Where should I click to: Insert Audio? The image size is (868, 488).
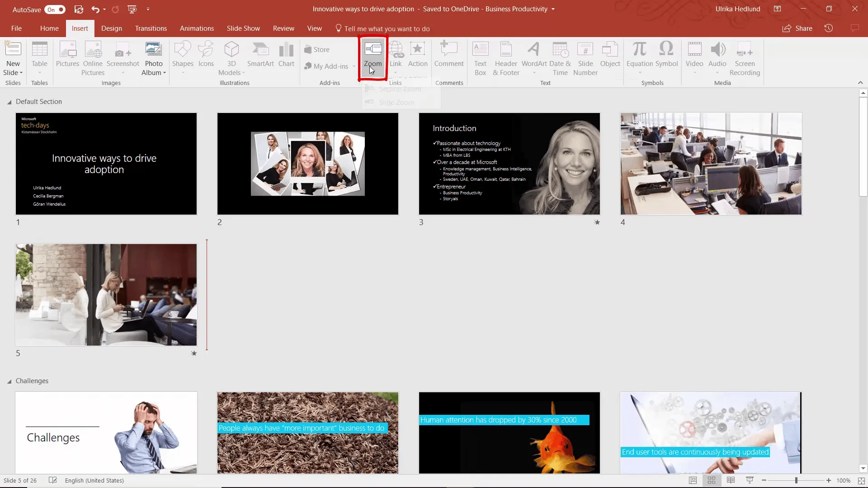coord(717,58)
